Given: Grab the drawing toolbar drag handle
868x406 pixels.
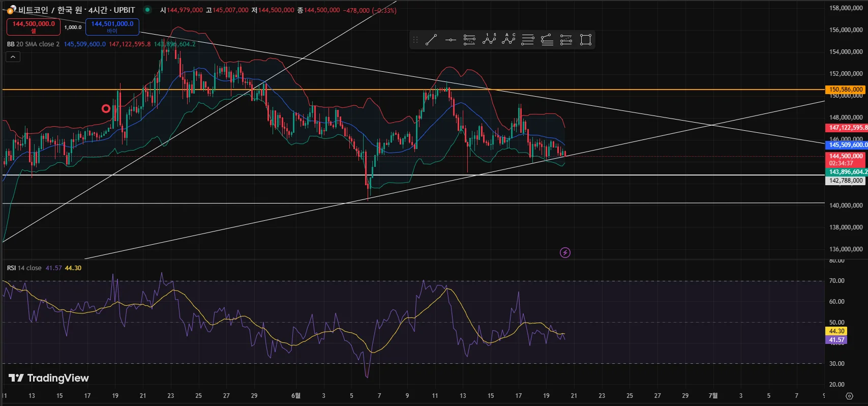Looking at the screenshot, I should [x=415, y=40].
